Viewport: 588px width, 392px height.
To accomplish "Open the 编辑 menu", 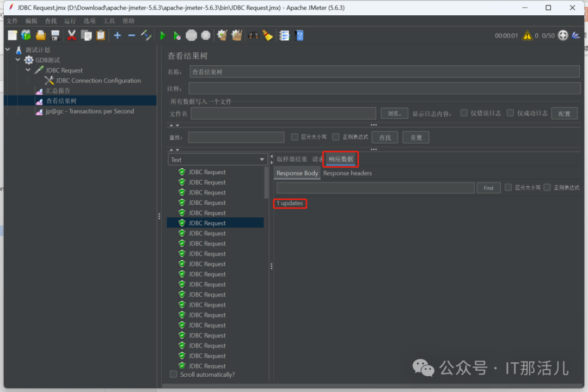I will (x=31, y=21).
